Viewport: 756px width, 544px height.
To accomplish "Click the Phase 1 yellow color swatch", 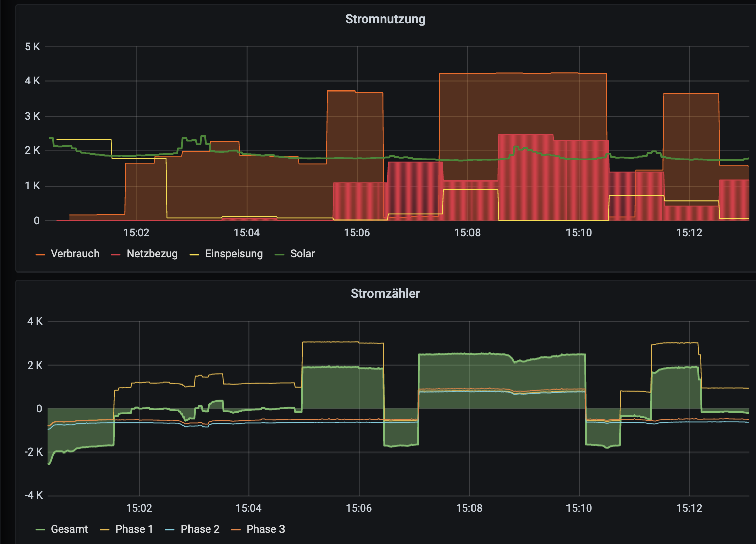I will [105, 530].
